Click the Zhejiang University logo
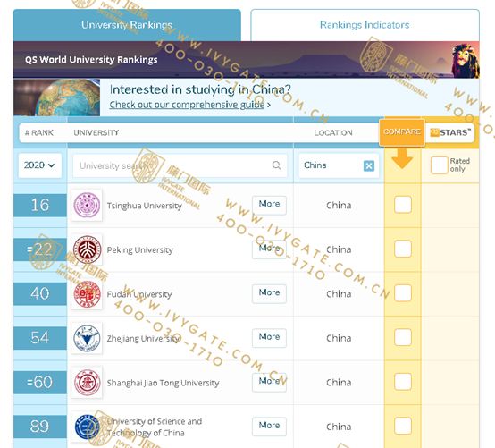The width and height of the screenshot is (495, 448). 87,338
